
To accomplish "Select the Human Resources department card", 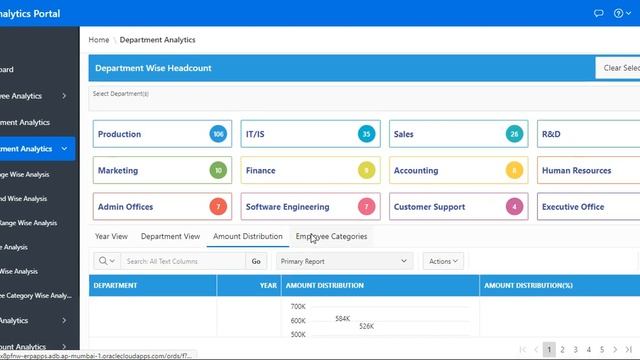I will (589, 170).
